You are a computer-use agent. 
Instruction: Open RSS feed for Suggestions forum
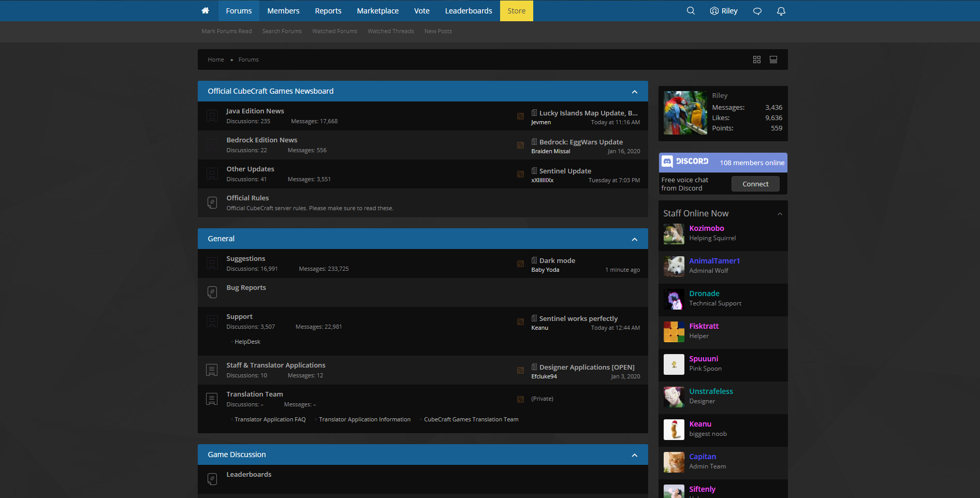coord(520,263)
